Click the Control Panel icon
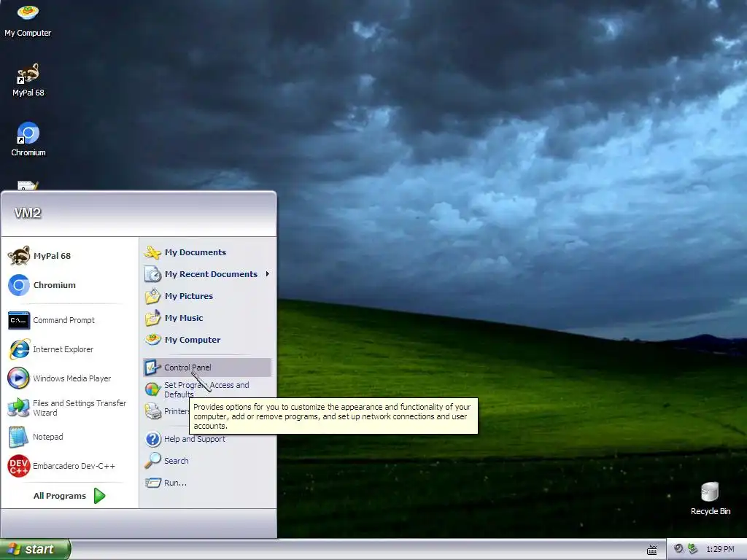 coord(153,367)
